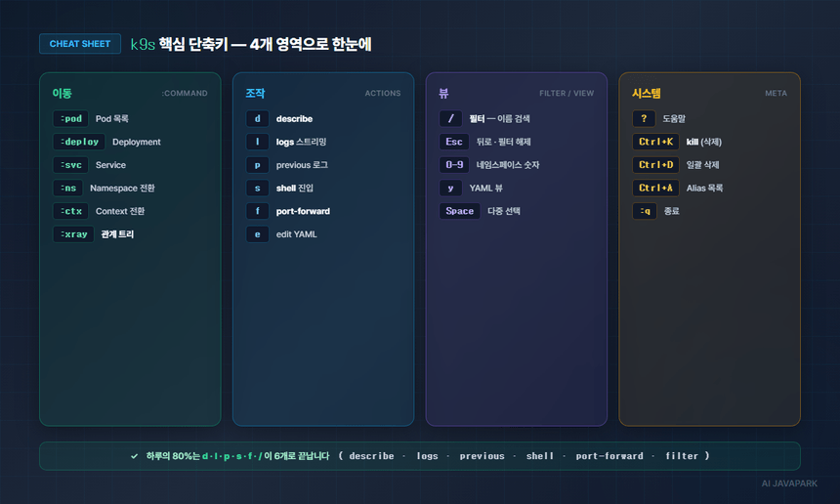Select the "k9s 핵심 단축키" title text
The height and width of the screenshot is (504, 840).
point(180,44)
